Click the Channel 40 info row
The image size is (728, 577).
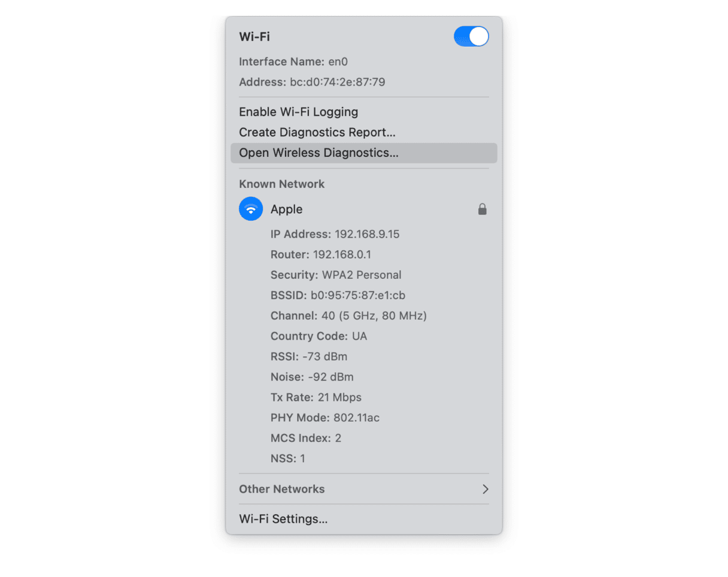(348, 315)
